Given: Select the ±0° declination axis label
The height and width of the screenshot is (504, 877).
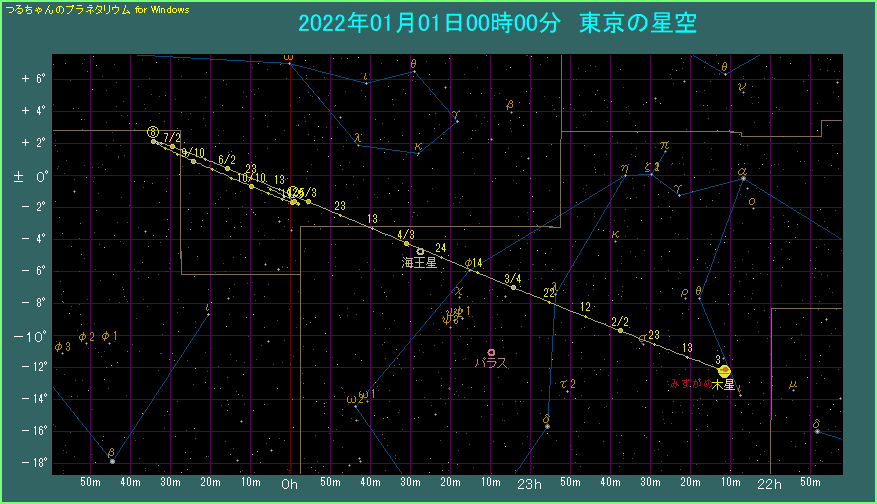Looking at the screenshot, I should tap(27, 176).
